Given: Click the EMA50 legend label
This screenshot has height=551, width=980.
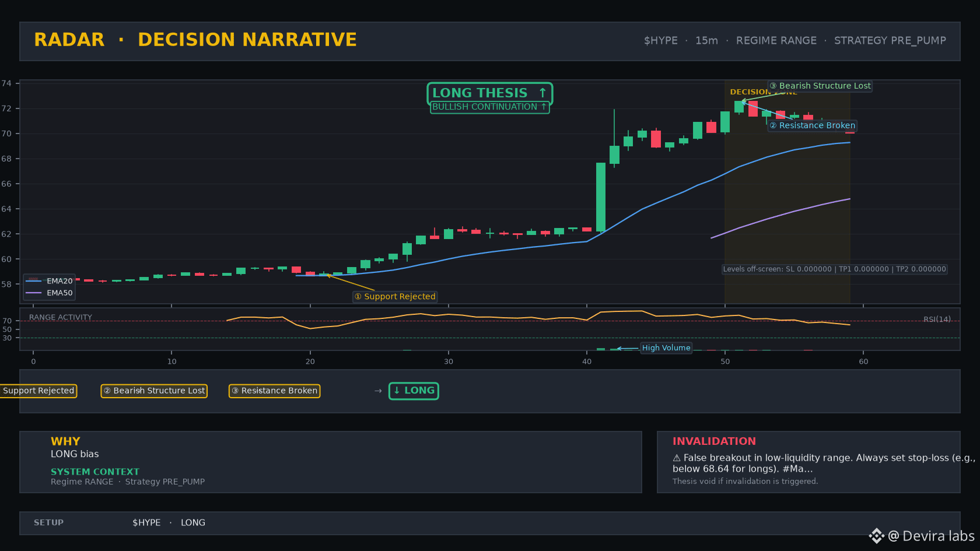Looking at the screenshot, I should pos(60,293).
